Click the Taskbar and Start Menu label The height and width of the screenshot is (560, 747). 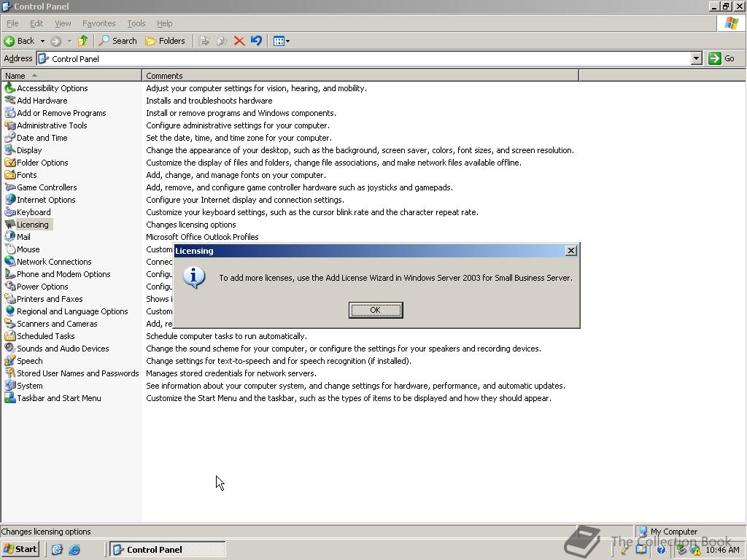[58, 398]
